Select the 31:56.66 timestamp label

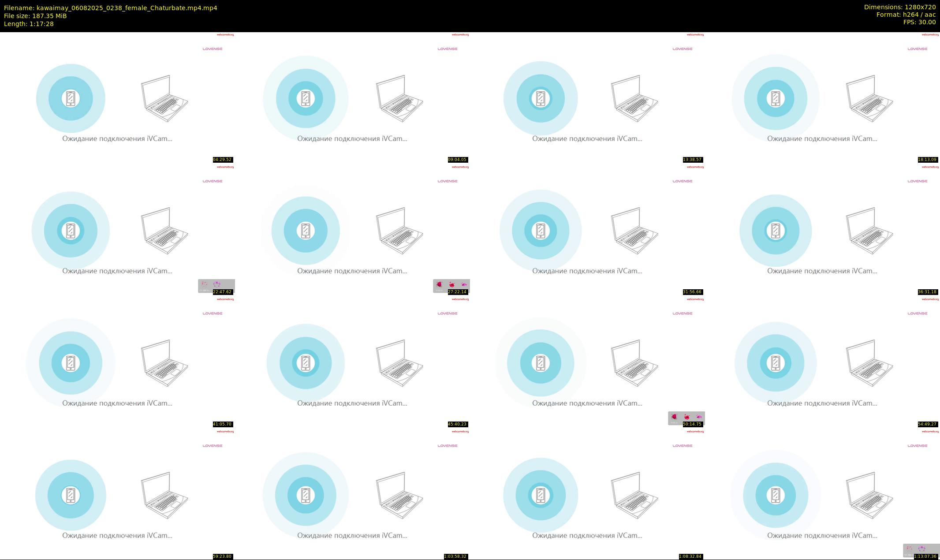pos(692,292)
